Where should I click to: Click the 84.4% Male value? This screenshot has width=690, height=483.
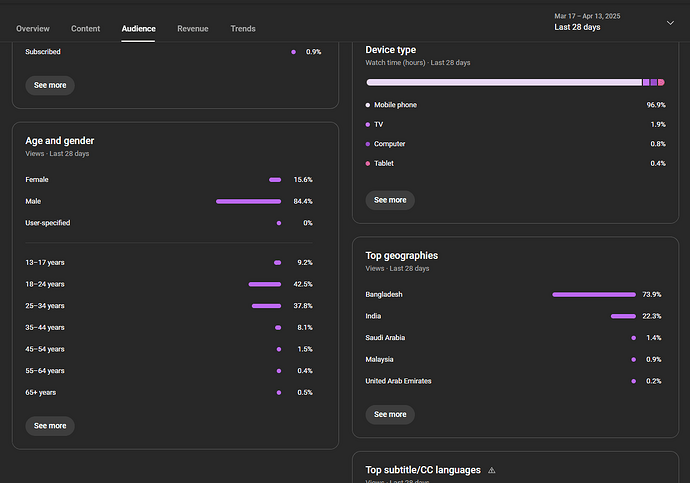click(x=303, y=201)
